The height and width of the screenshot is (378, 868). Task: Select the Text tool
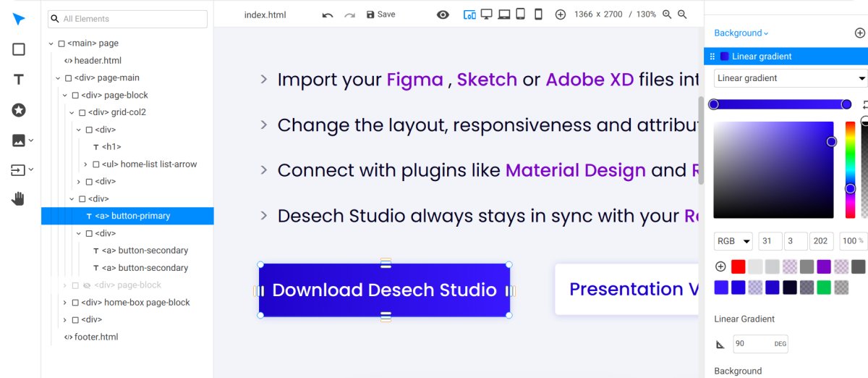(19, 80)
